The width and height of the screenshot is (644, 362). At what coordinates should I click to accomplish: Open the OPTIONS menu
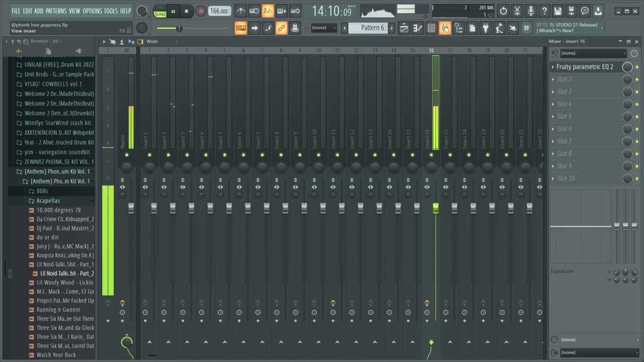click(x=92, y=11)
